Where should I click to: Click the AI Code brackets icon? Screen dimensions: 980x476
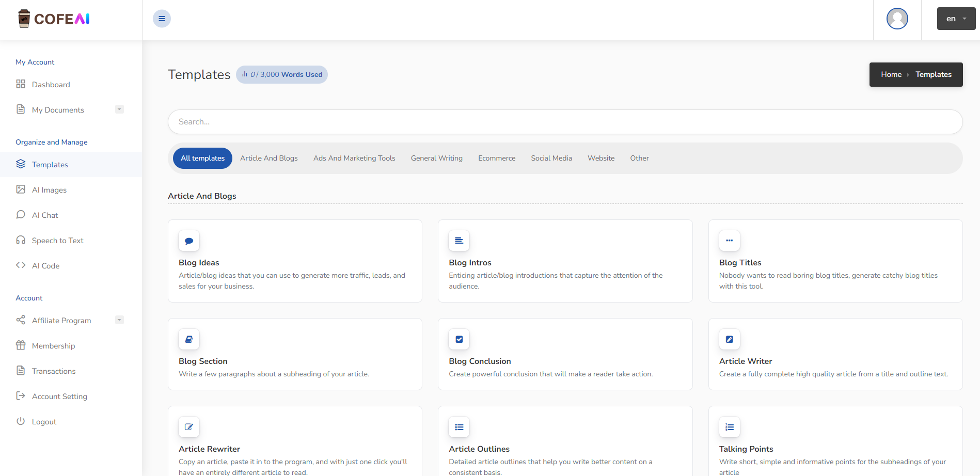[x=21, y=265]
